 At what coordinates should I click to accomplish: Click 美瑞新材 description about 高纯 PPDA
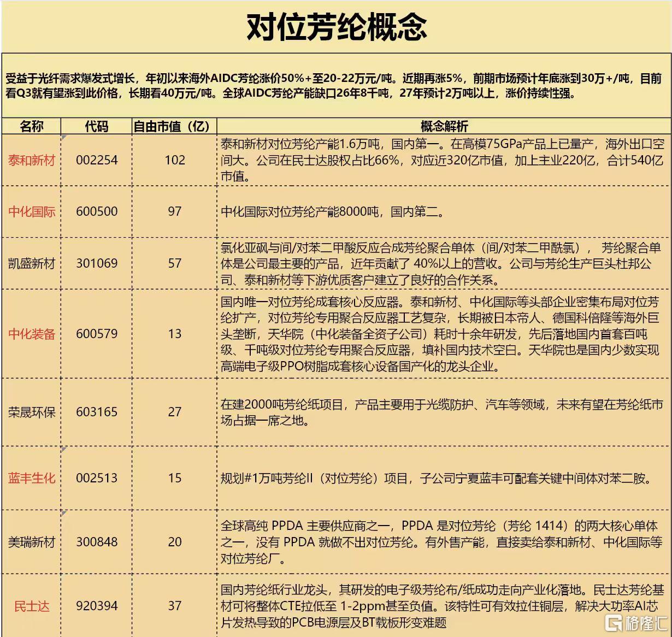tap(441, 542)
